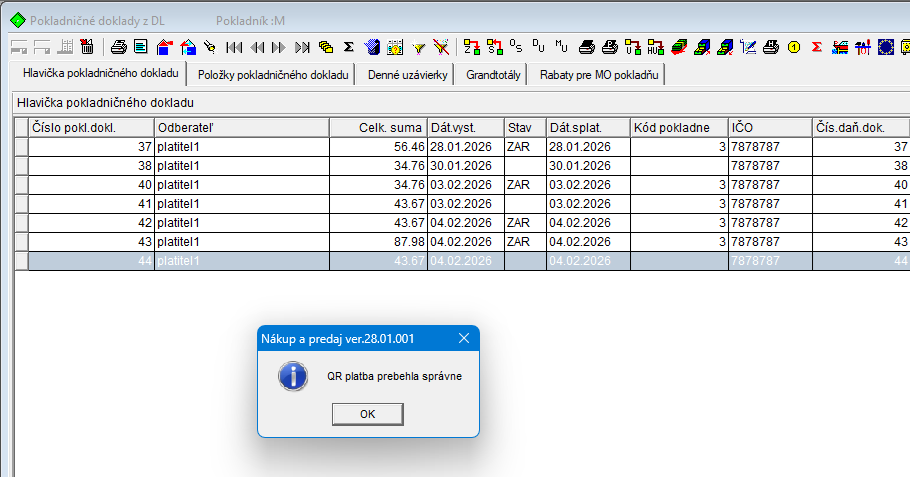910x477 pixels.
Task: Click the black sigma sum icon
Action: click(x=348, y=46)
